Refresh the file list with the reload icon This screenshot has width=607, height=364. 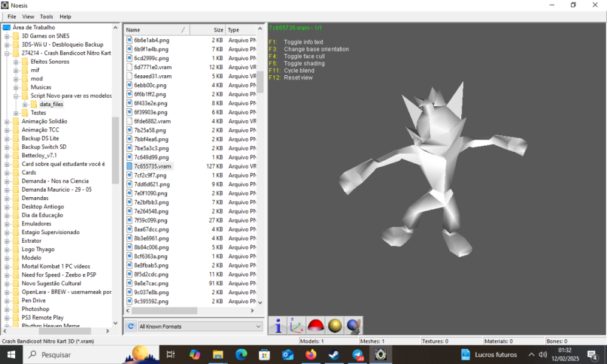tap(130, 326)
